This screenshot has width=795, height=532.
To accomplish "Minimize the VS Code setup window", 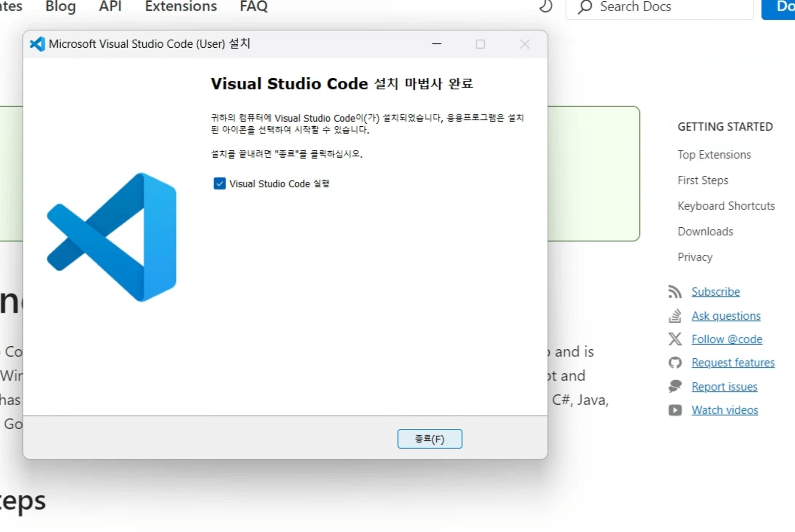I will coord(436,44).
